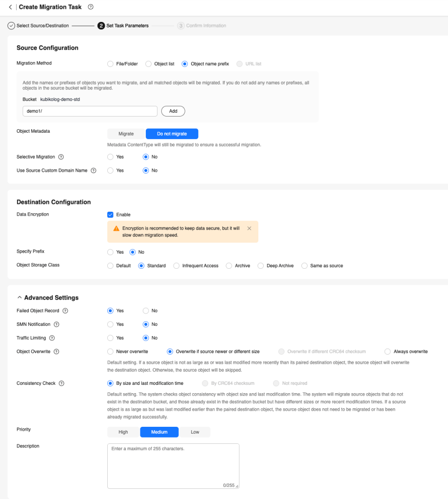Select Always overwrite option
This screenshot has width=448, height=499.
[388, 352]
